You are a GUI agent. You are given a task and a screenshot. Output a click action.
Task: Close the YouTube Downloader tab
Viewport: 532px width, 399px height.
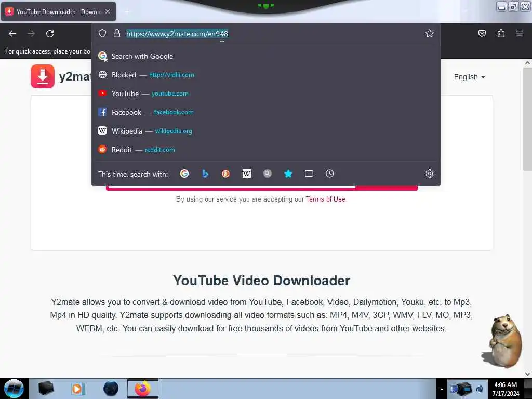(x=108, y=11)
